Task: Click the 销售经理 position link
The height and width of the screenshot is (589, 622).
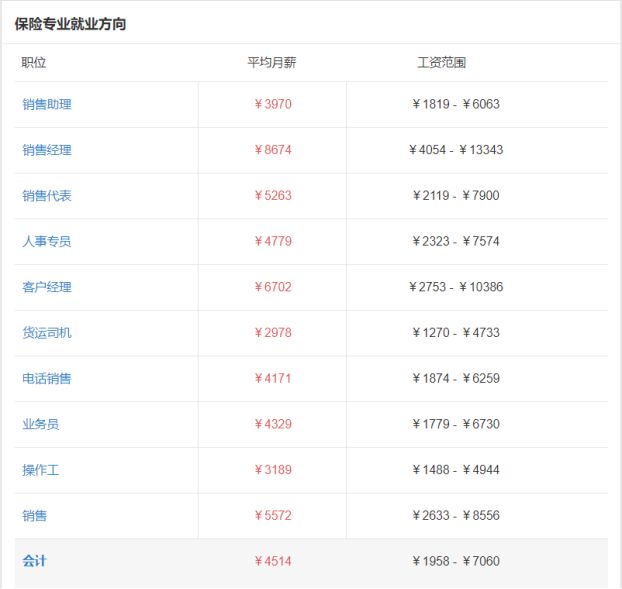Action: coord(47,150)
